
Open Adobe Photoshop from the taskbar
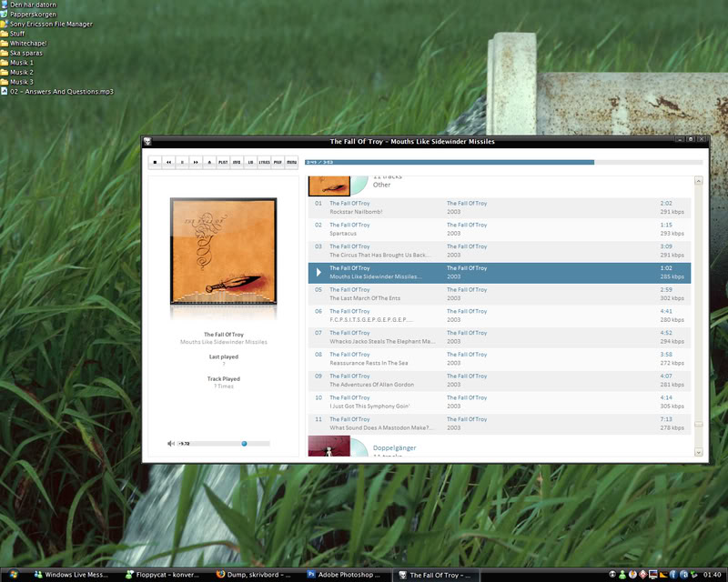pos(344,575)
